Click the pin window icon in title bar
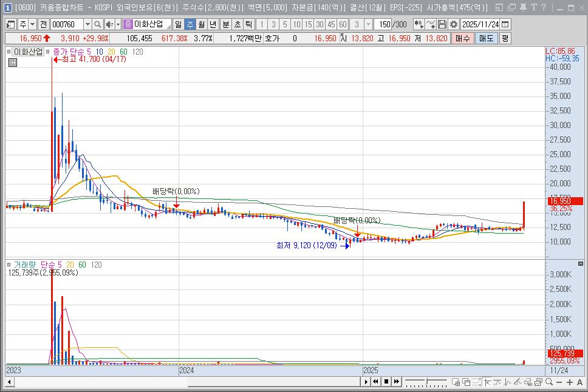588x392 pixels. pyautogui.click(x=523, y=7)
